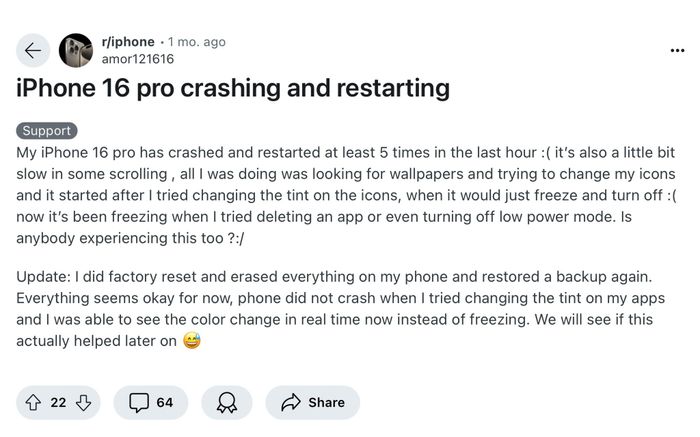
Task: Give an award using the ribbon icon
Action: tap(227, 403)
